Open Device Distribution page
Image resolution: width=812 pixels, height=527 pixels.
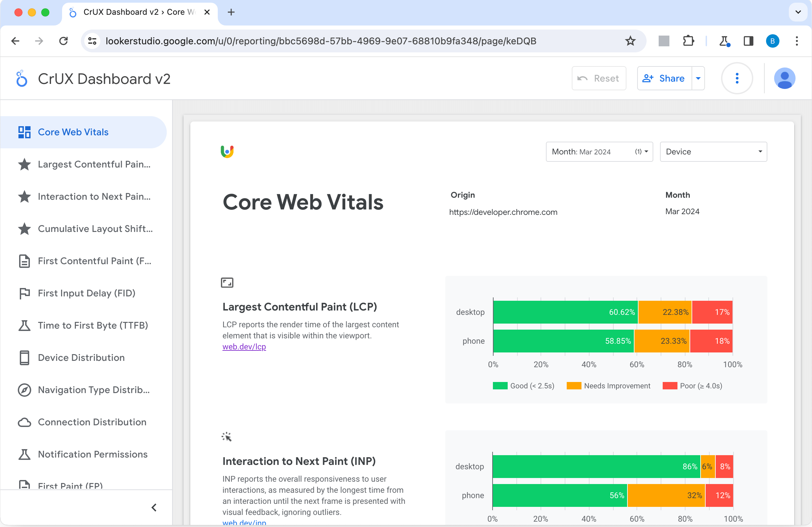pyautogui.click(x=83, y=358)
